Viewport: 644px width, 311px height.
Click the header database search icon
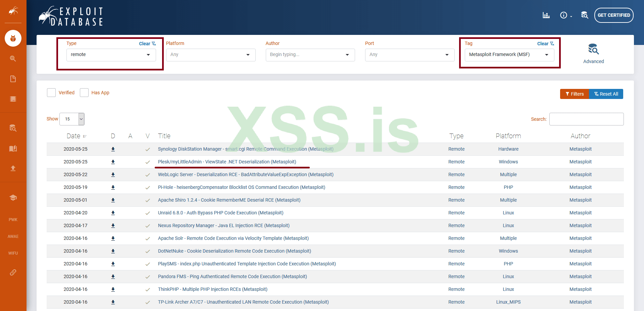(585, 15)
